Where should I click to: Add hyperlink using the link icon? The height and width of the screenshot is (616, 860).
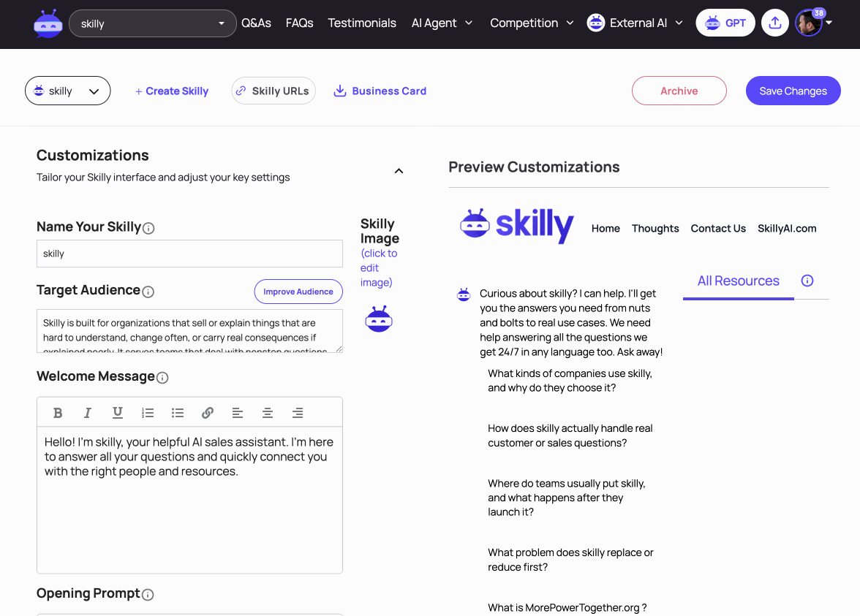[x=208, y=413]
